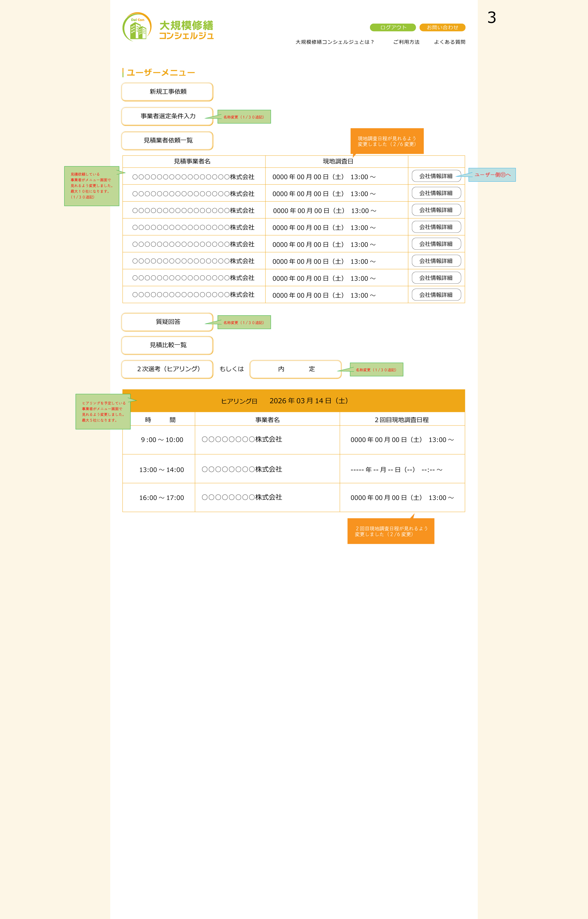This screenshot has height=919, width=588.
Task: Go to the ご利用方法 page
Action: coord(406,42)
